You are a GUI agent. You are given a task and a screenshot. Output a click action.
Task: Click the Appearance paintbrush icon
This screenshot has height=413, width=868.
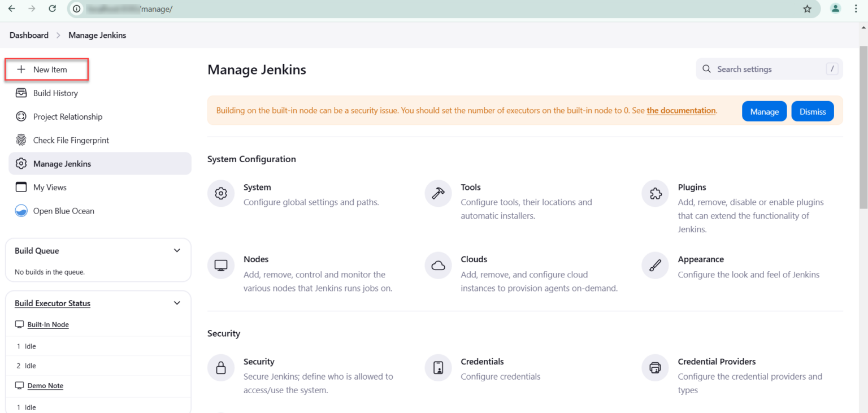pyautogui.click(x=654, y=265)
